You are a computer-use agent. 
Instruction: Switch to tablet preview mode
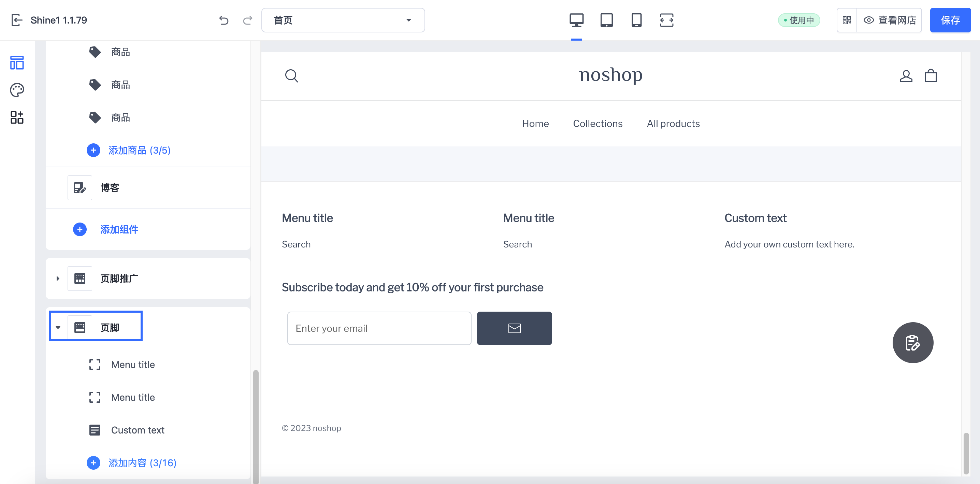click(x=606, y=20)
